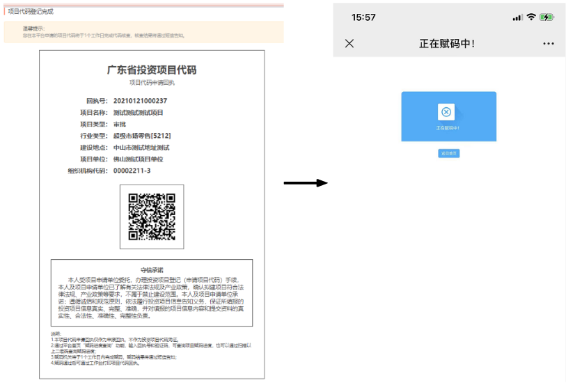Click the Wi-Fi icon in phone status bar
Image resolution: width=573 pixels, height=392 pixels.
(x=531, y=17)
